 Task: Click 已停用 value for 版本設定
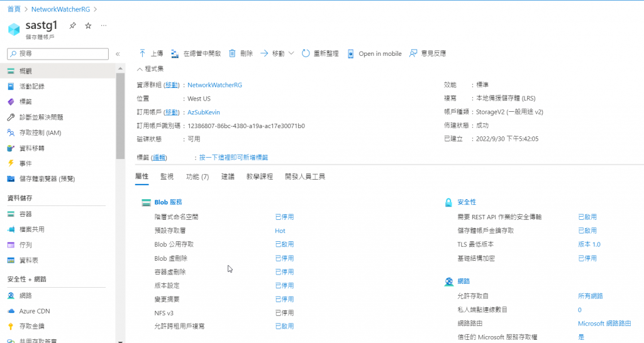click(x=285, y=286)
